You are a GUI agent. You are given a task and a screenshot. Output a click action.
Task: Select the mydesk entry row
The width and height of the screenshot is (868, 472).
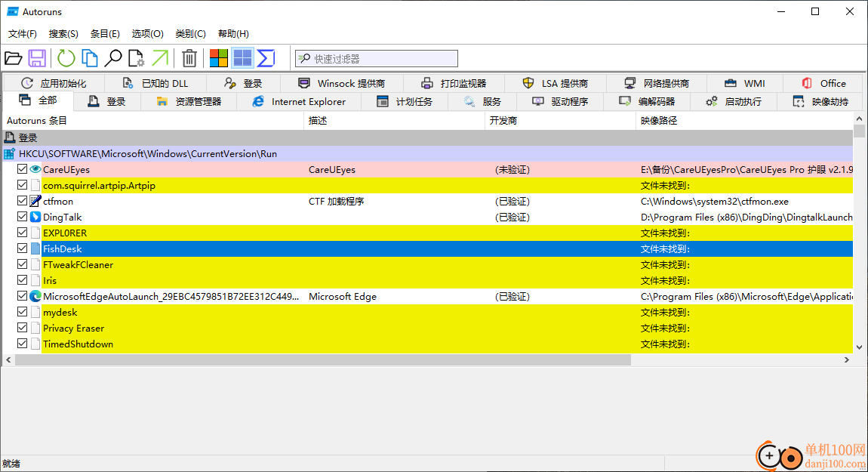tap(428, 313)
